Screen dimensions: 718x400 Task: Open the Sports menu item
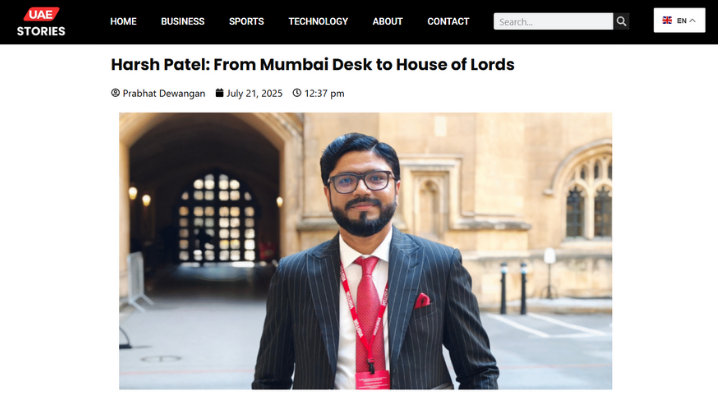(x=246, y=22)
